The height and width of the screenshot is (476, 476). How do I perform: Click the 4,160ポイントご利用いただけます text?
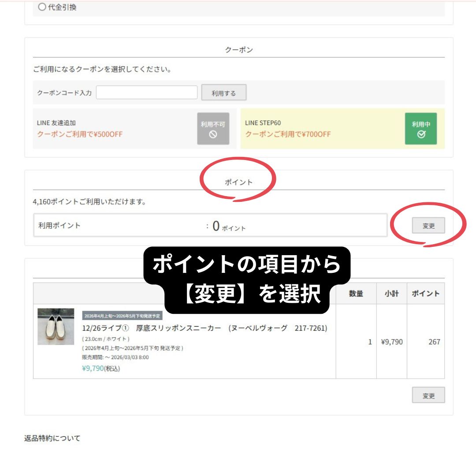(x=89, y=202)
